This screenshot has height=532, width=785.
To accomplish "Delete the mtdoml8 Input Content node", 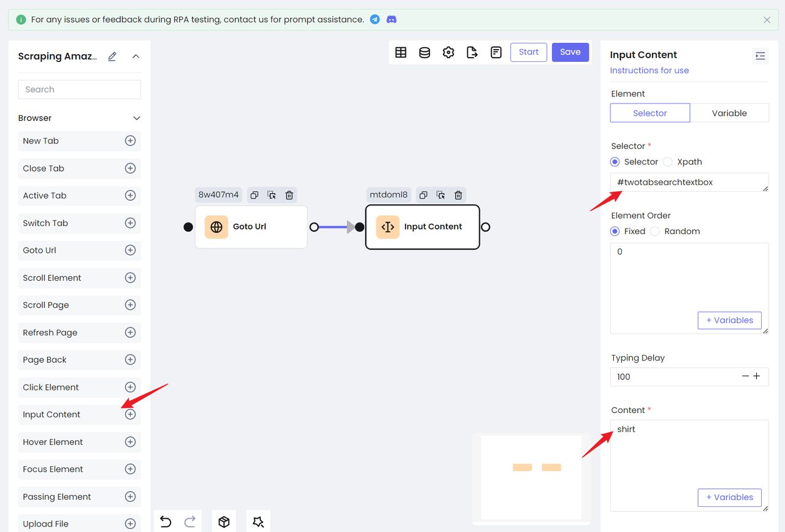I will pos(458,195).
